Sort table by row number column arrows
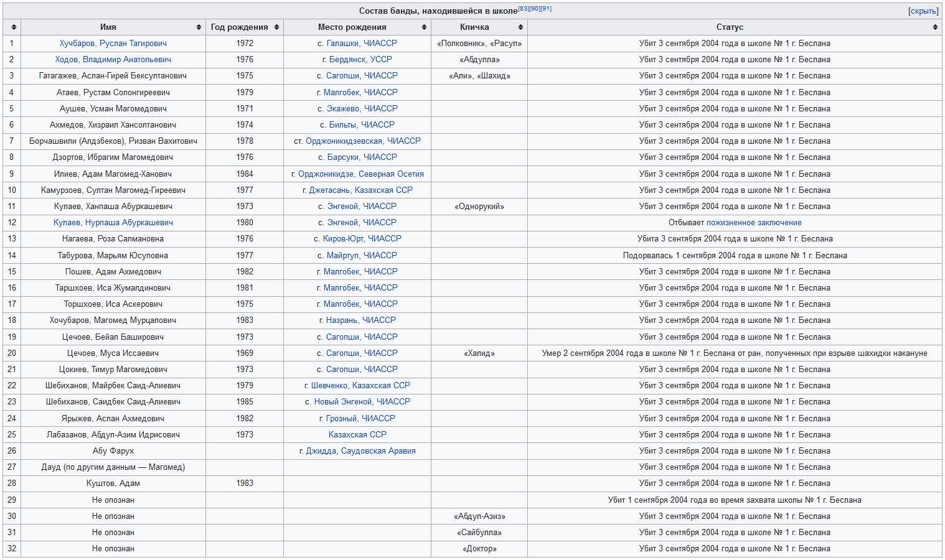The height and width of the screenshot is (560, 945). pyautogui.click(x=14, y=27)
